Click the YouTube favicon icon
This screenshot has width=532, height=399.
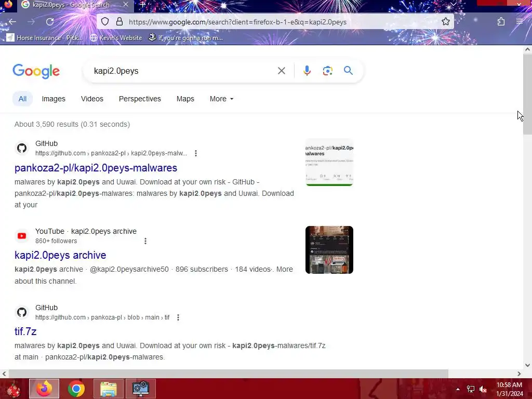(22, 236)
